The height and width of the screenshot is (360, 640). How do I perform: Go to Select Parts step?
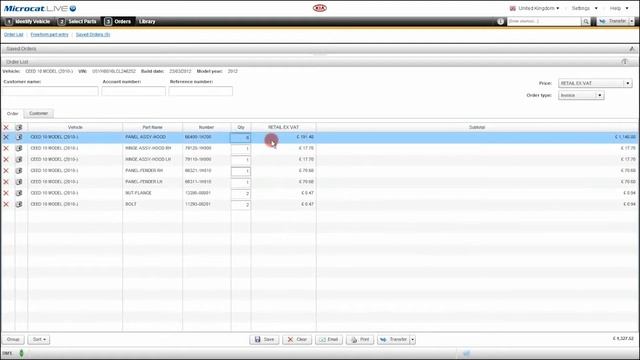(78, 21)
